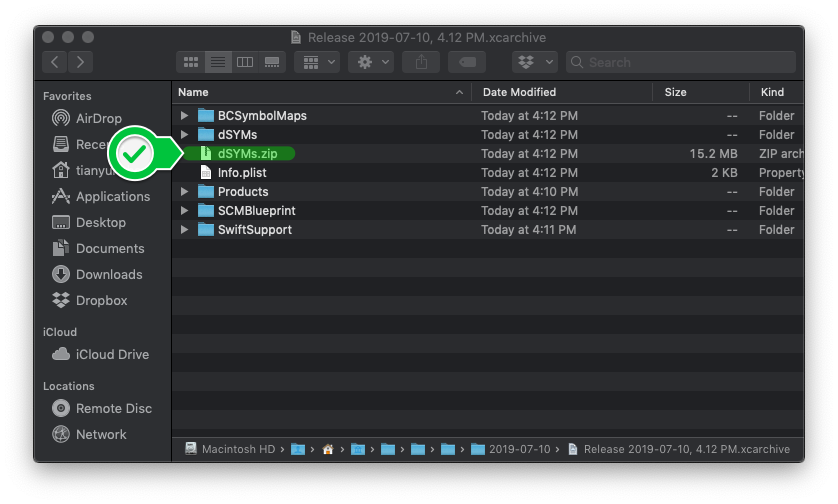Expand the BCSymbolMaps folder

pyautogui.click(x=184, y=116)
